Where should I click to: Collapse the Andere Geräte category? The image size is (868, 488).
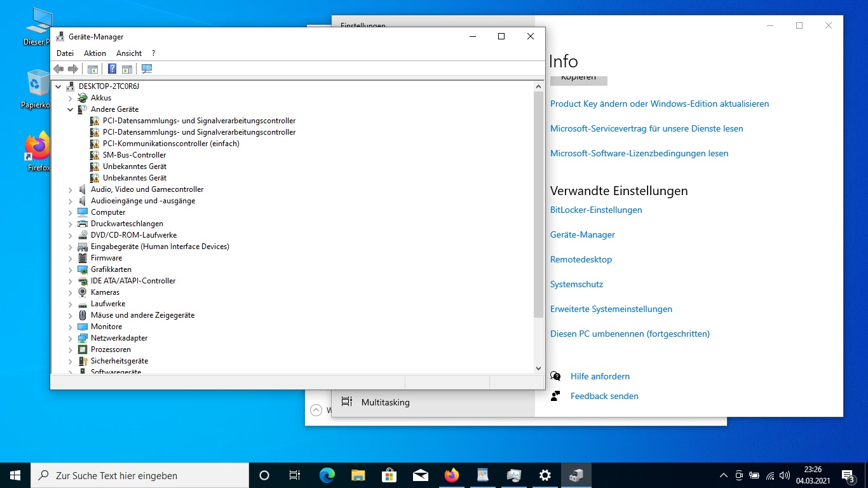tap(71, 109)
